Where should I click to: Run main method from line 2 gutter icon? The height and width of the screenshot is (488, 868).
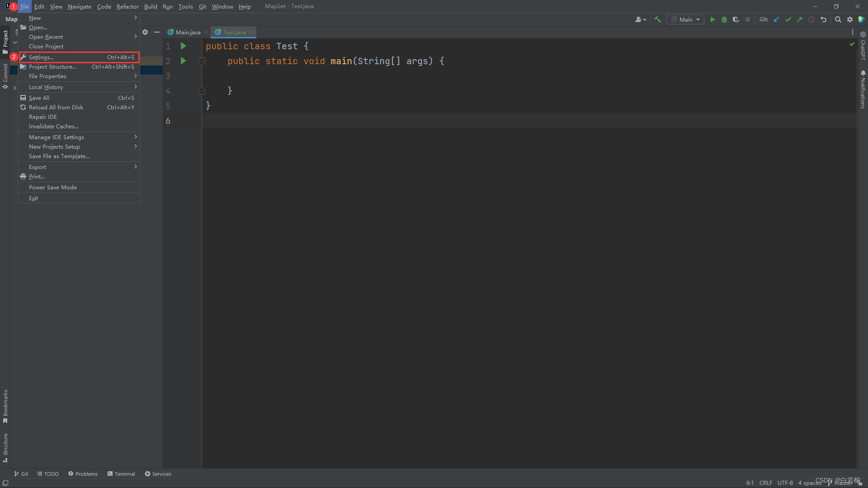tap(183, 61)
